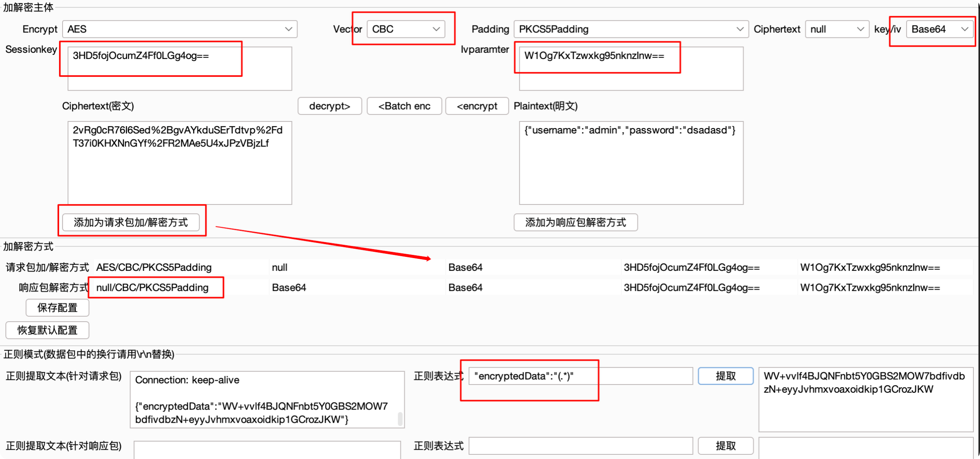Click 添加为响应包解密方式 button
The width and height of the screenshot is (980, 459).
[575, 223]
